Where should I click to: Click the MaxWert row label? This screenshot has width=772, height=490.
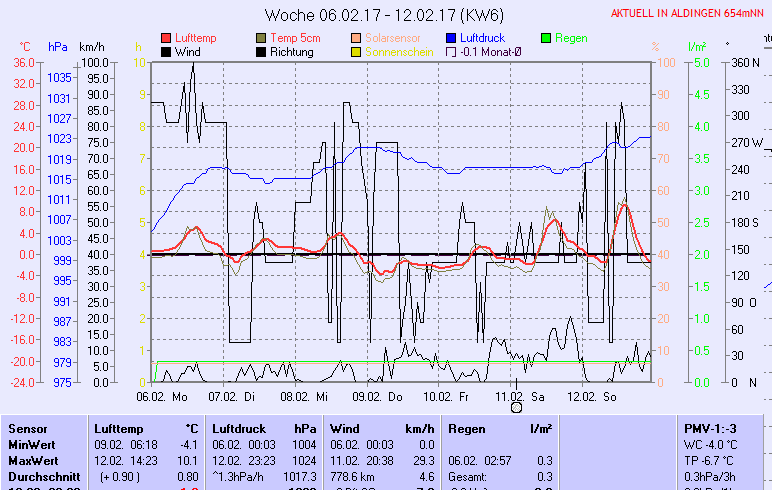tap(34, 461)
